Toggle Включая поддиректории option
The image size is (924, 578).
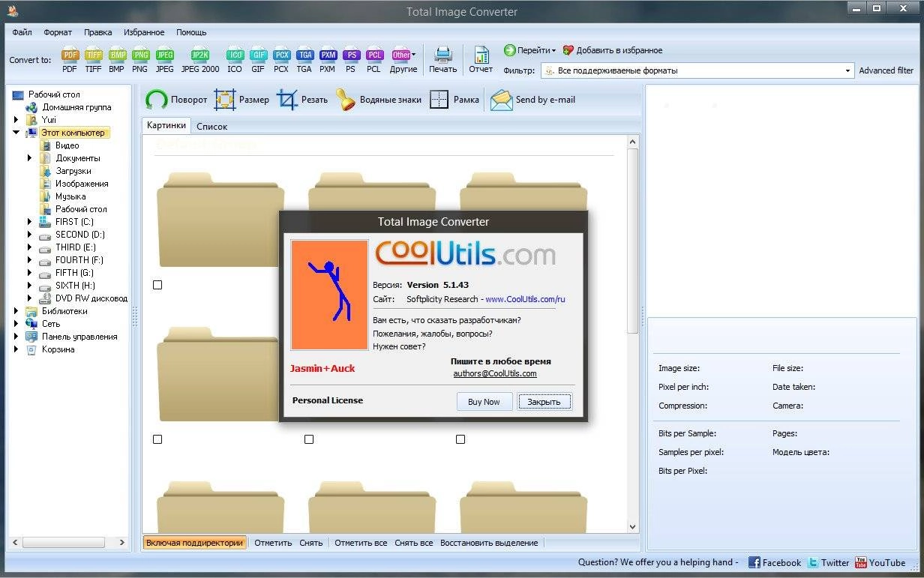[194, 543]
